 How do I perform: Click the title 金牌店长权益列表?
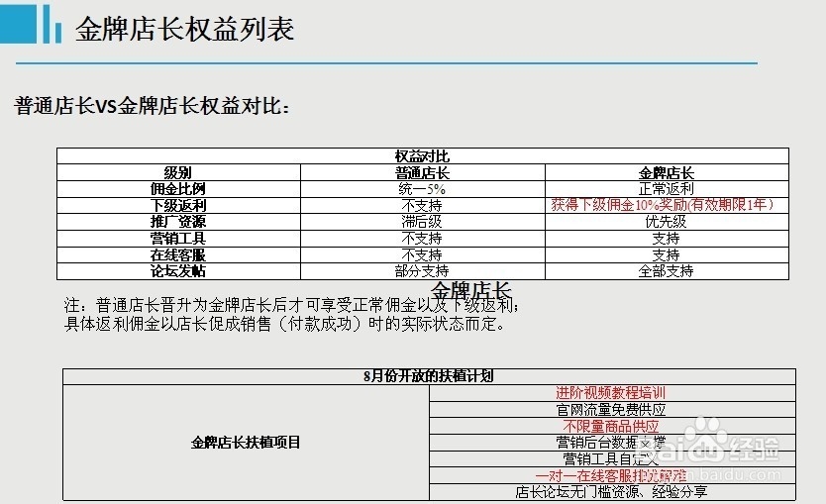[x=184, y=29]
